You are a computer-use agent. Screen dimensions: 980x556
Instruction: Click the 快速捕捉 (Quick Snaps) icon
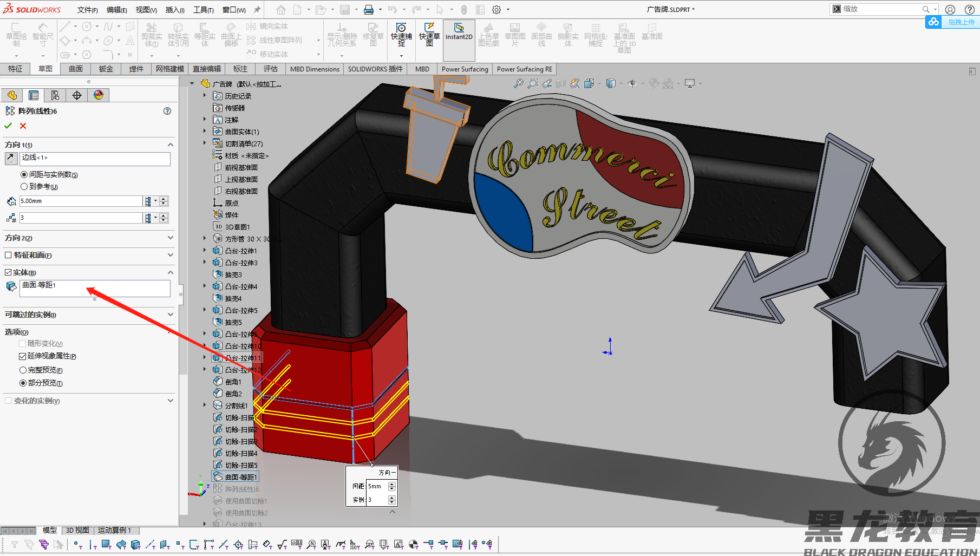401,36
